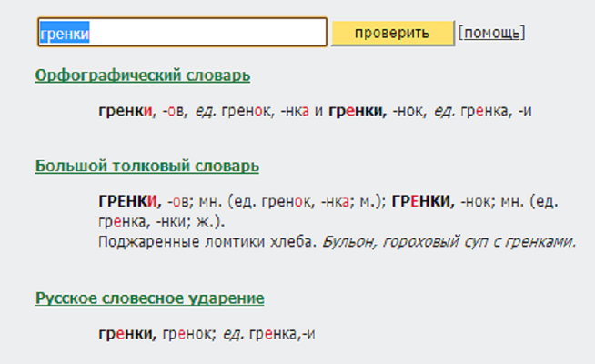
Task: Click the 'проверить' button
Action: coord(393,34)
